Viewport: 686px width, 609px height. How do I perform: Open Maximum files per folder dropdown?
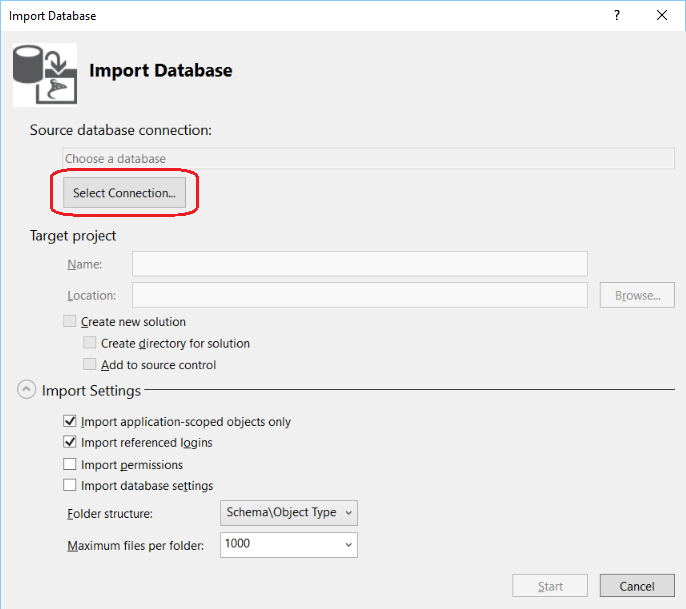288,545
